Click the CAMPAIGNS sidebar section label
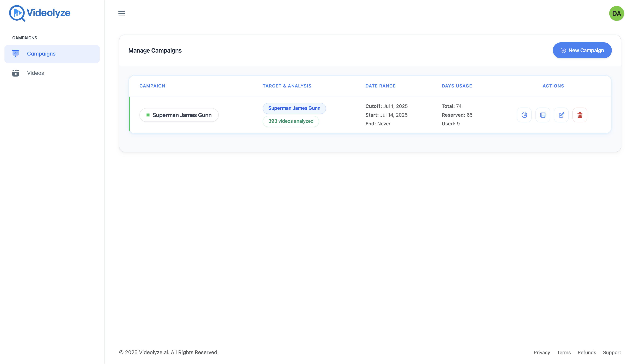 [x=25, y=38]
